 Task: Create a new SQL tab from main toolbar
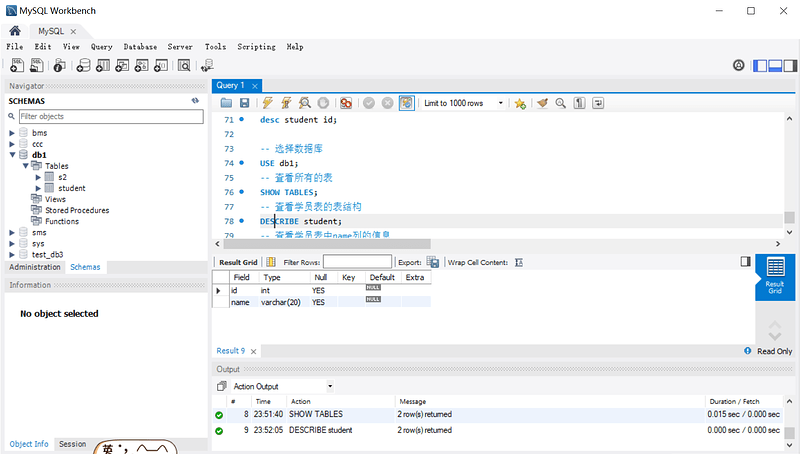pyautogui.click(x=17, y=65)
